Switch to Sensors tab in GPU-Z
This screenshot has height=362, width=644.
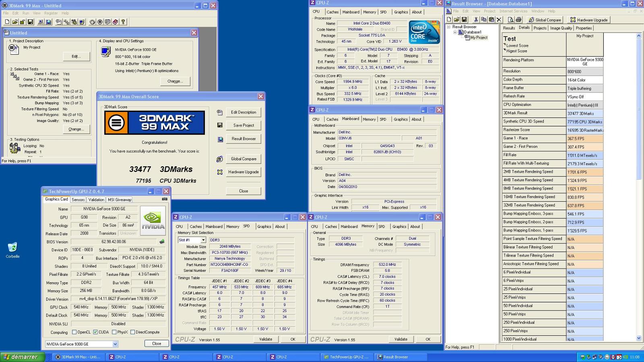click(78, 200)
